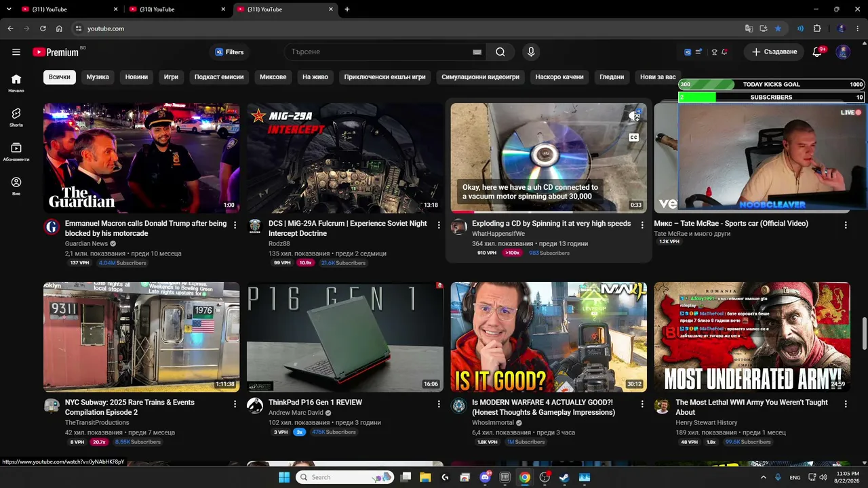The height and width of the screenshot is (488, 868).
Task: Click the magnifier search button
Action: coord(500,52)
